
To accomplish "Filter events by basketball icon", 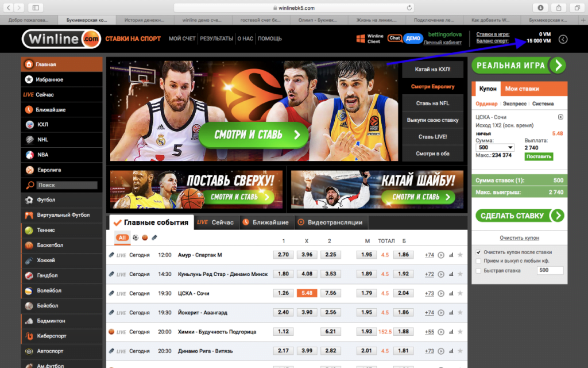I will pos(145,237).
